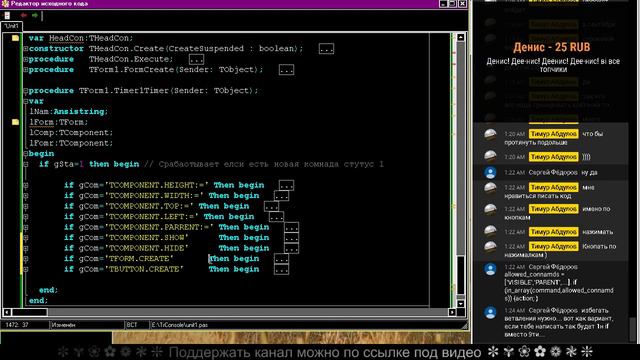Click the avatar beside 'именно по кнопкам' message
Viewport: 640px width, 360px height.
pos(490,210)
